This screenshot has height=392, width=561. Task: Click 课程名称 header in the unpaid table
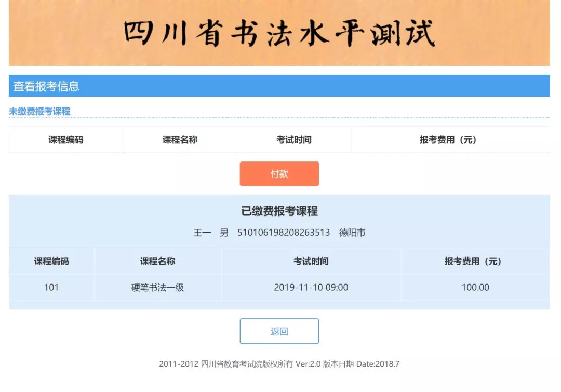[x=180, y=140]
